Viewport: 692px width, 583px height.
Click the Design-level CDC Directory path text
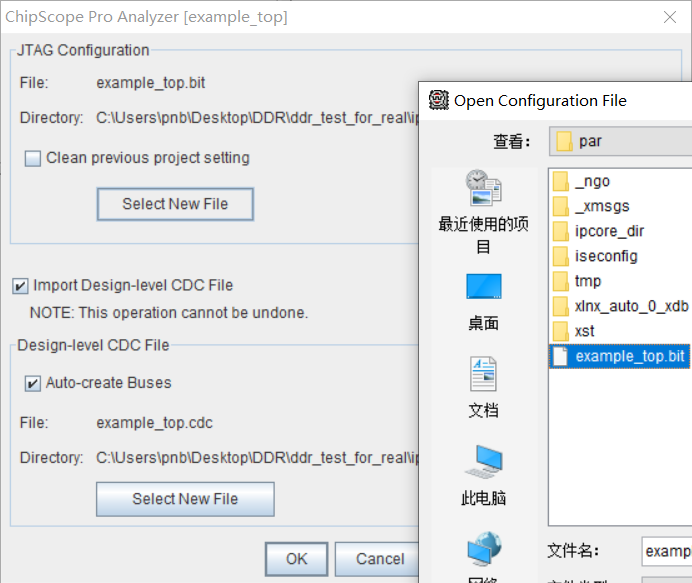click(257, 458)
